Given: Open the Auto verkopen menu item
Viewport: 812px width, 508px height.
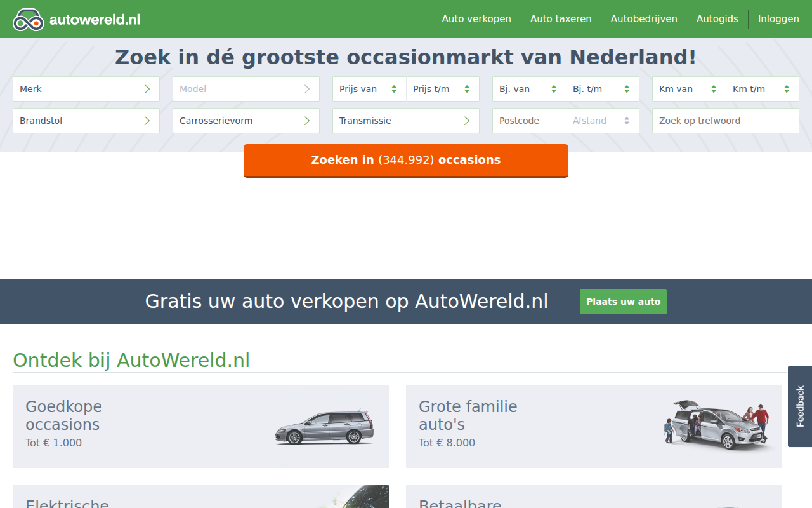Looking at the screenshot, I should coord(476,19).
